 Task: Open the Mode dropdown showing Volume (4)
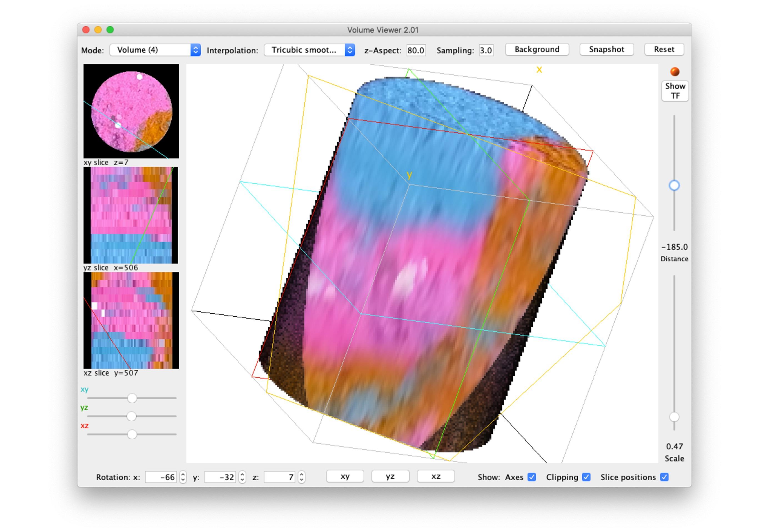(155, 50)
